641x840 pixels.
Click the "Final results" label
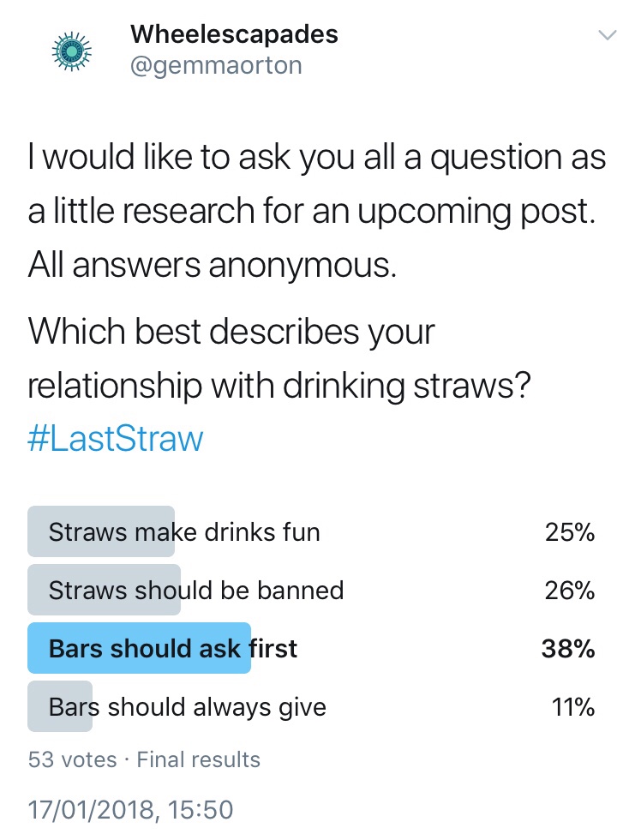tap(199, 759)
